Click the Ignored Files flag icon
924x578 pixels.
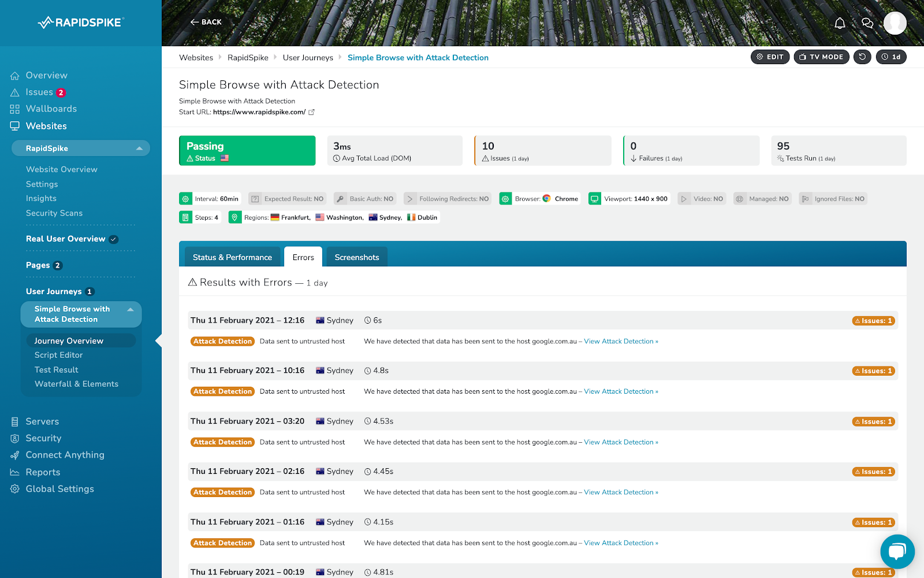click(x=806, y=199)
